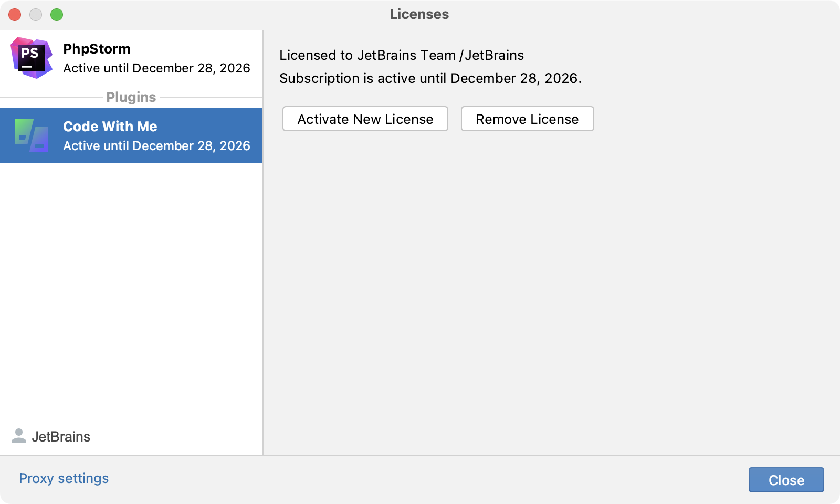Viewport: 840px width, 504px height.
Task: Select the PhpStorm name in the sidebar
Action: click(x=97, y=49)
